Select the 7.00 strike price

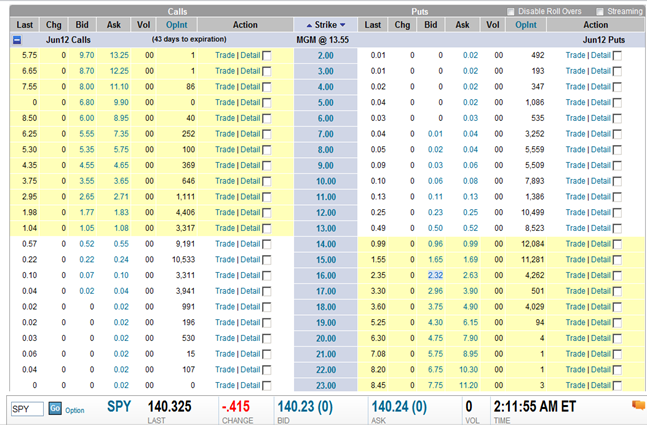coord(326,134)
